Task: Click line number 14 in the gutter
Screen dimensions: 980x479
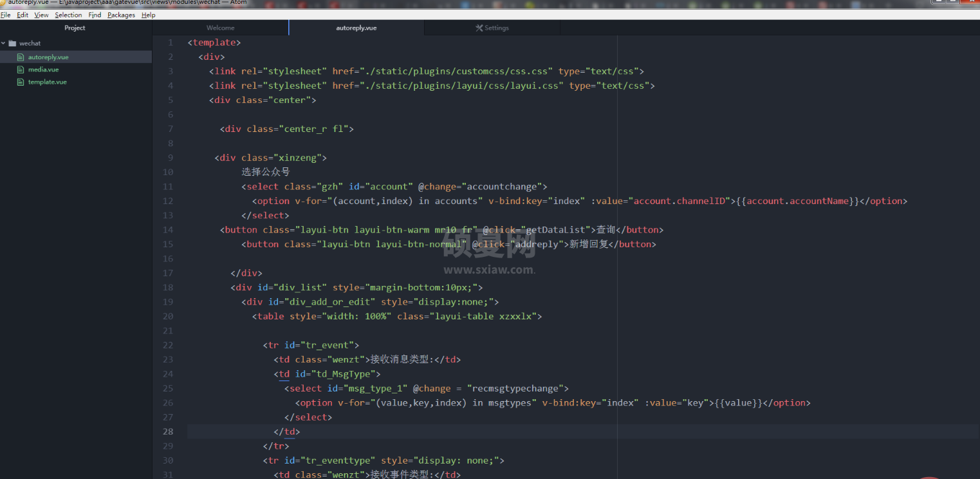Action: click(x=168, y=230)
